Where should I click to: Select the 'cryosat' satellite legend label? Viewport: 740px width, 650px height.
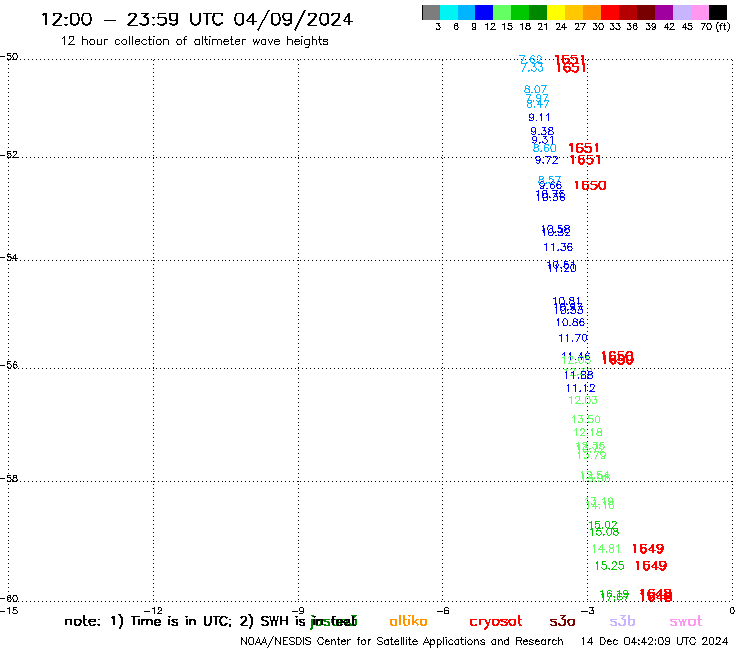coord(496,622)
